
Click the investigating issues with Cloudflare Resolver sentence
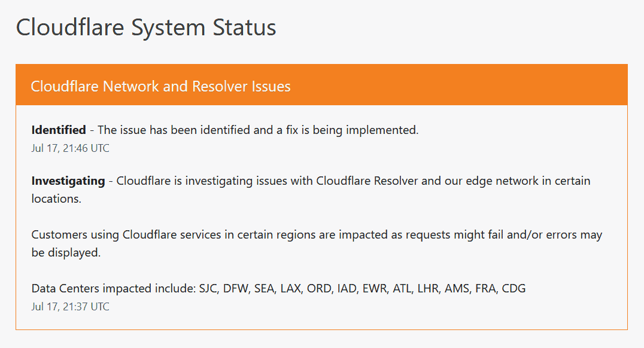353,181
